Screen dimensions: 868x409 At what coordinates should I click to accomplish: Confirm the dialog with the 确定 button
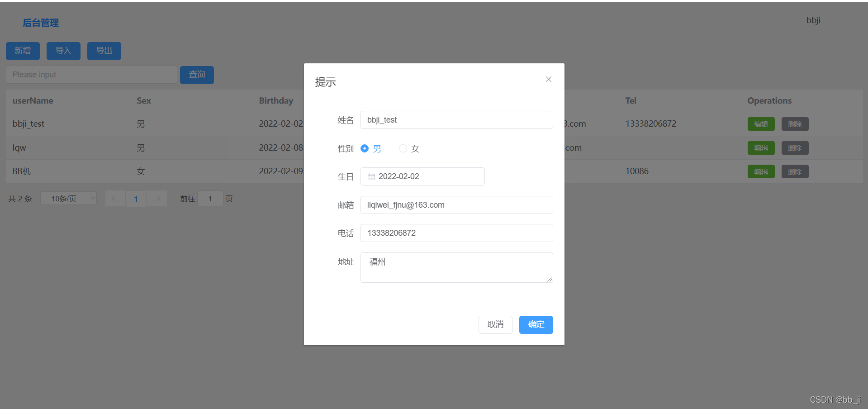point(536,324)
